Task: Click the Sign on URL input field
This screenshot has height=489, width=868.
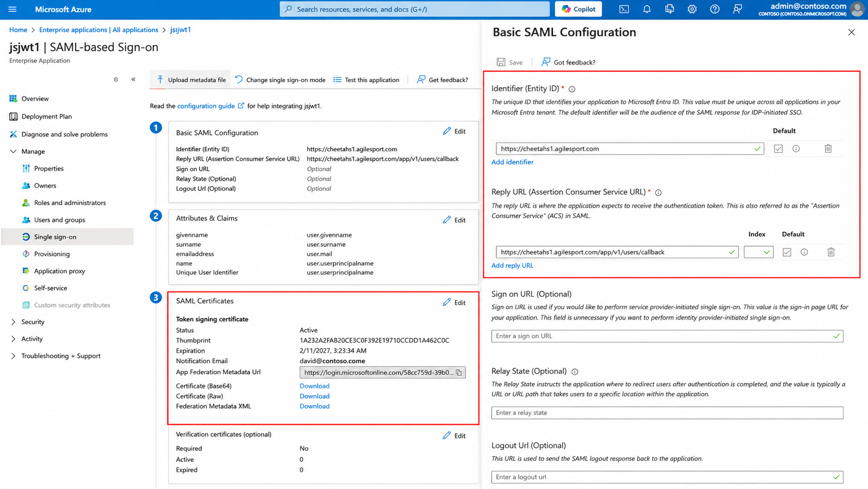Action: click(667, 336)
